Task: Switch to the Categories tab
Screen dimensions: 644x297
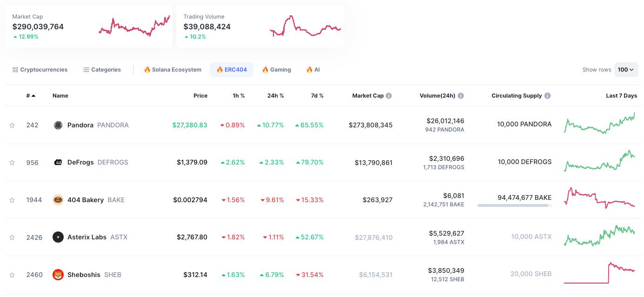Action: click(x=102, y=70)
